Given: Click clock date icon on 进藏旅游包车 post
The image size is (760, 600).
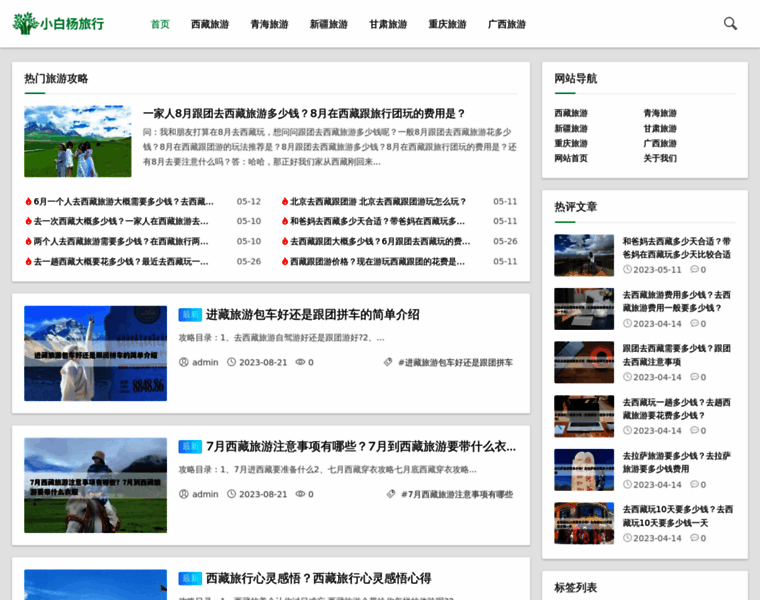Looking at the screenshot, I should (232, 362).
